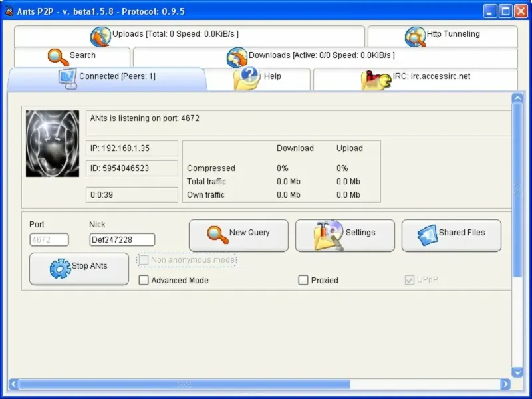Image resolution: width=532 pixels, height=399 pixels.
Task: Close the Ants P2P window
Action: tap(521, 11)
